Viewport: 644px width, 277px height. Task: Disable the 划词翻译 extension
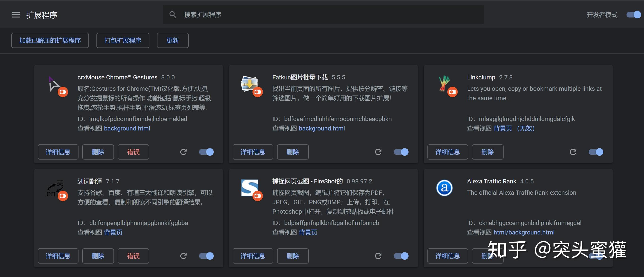pyautogui.click(x=206, y=256)
